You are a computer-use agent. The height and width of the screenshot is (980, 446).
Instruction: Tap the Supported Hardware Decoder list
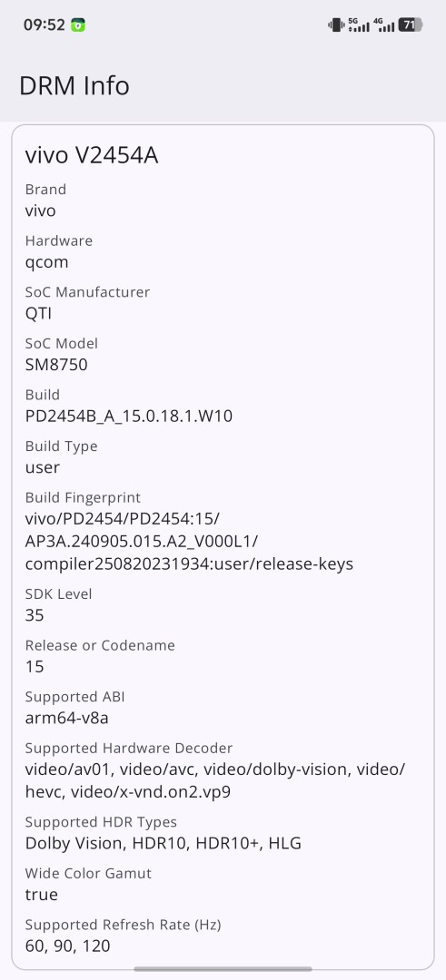coord(215,780)
